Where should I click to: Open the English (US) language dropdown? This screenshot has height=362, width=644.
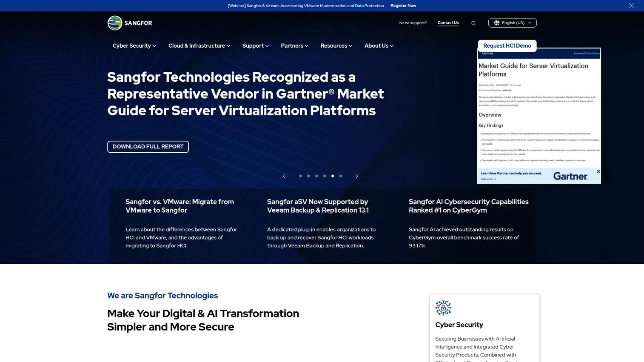512,23
